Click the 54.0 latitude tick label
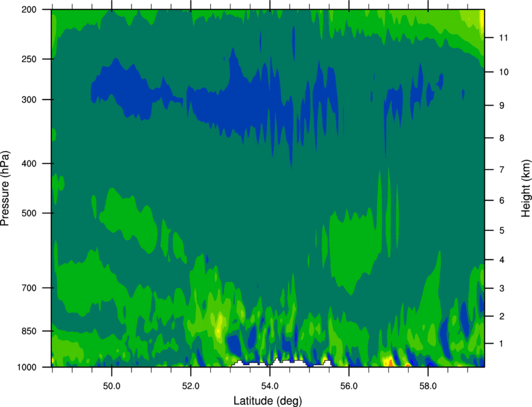The height and width of the screenshot is (407, 532). point(270,386)
